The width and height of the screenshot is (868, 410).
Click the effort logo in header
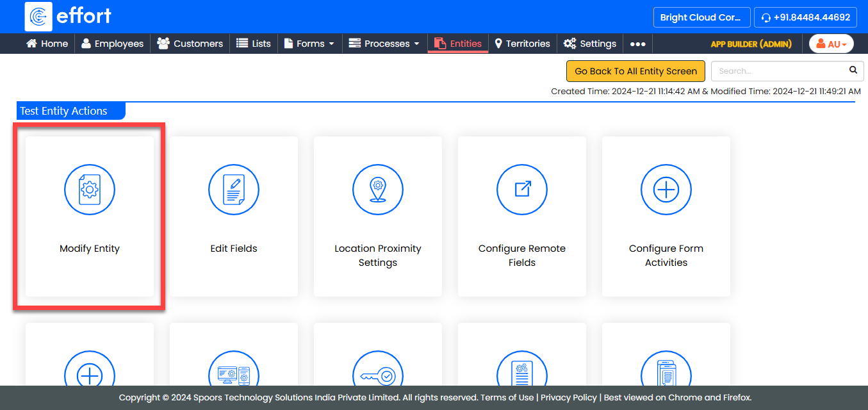[x=69, y=17]
